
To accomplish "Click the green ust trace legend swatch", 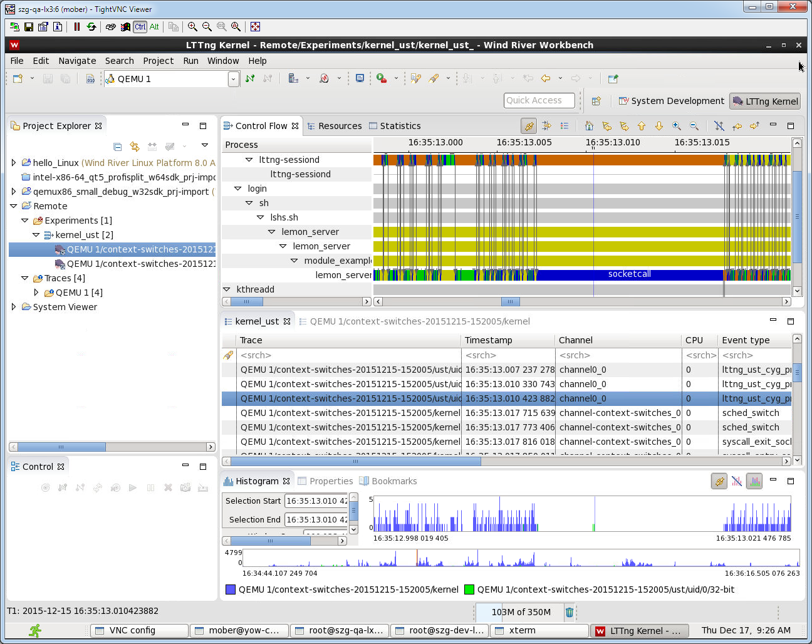I will pyautogui.click(x=469, y=589).
